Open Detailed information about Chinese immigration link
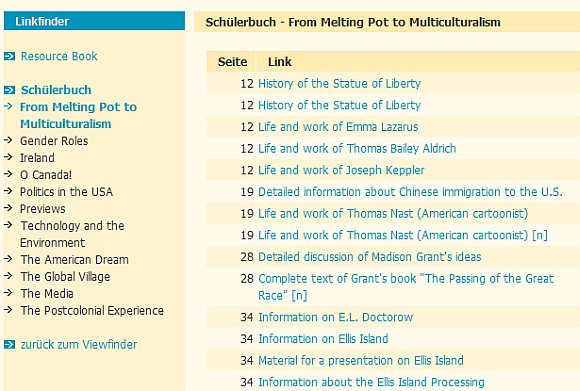This screenshot has height=391, width=580. (410, 192)
